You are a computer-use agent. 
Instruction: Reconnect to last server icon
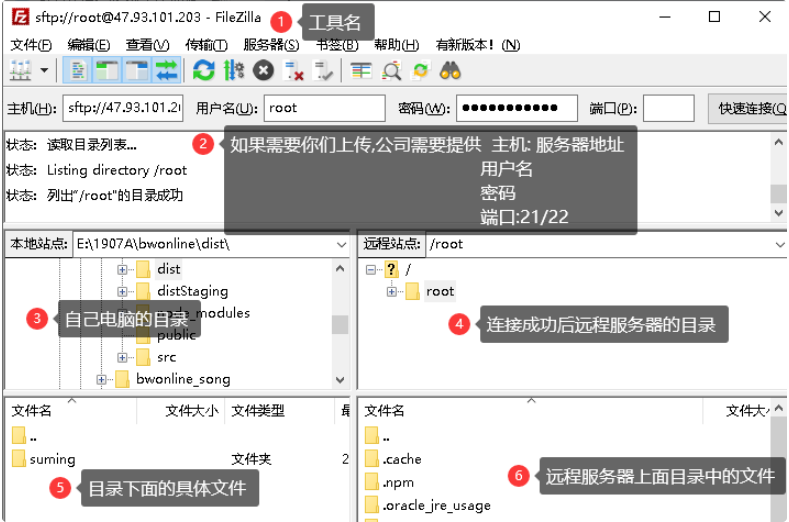pos(322,71)
